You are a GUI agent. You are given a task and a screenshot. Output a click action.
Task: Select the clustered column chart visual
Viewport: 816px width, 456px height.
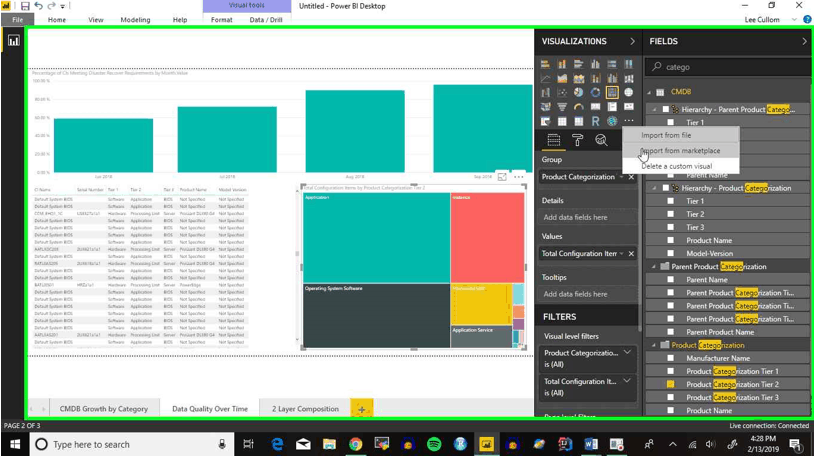(595, 64)
